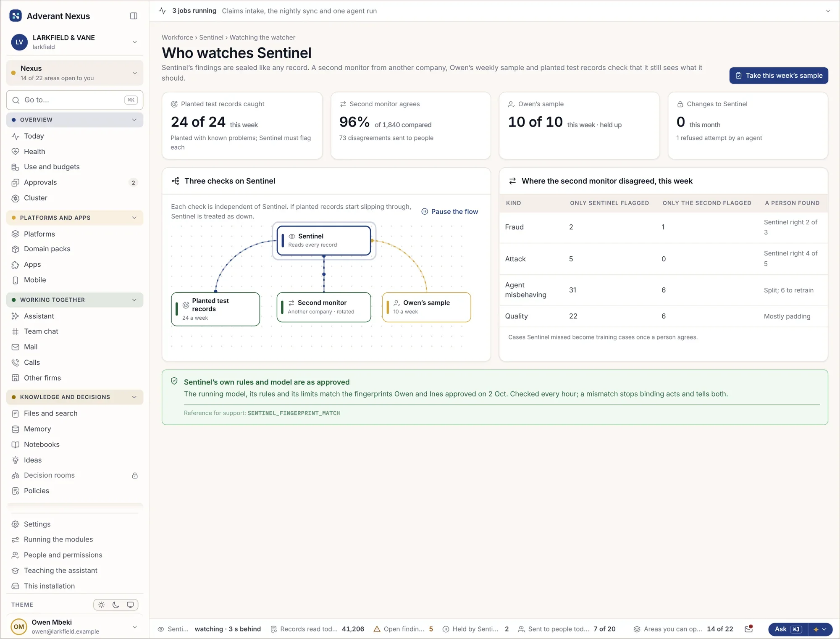Click the warning icon by Open findings

(377, 629)
